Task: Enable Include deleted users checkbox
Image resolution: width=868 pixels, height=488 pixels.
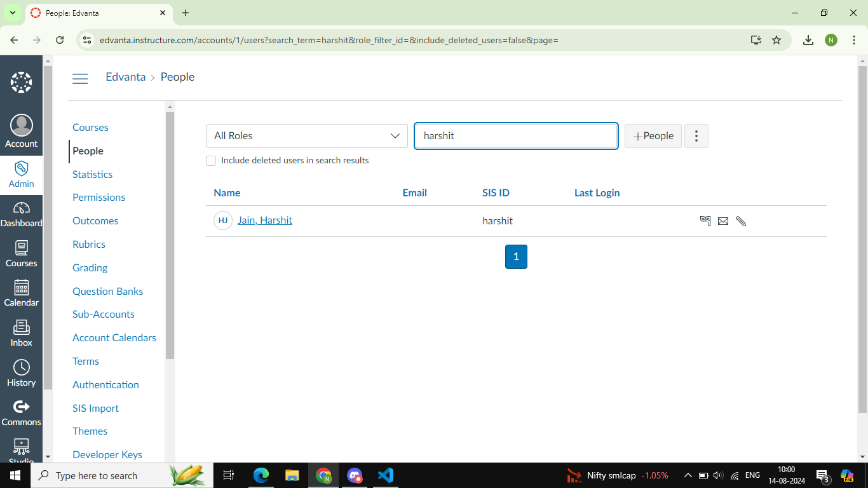Action: [x=211, y=161]
